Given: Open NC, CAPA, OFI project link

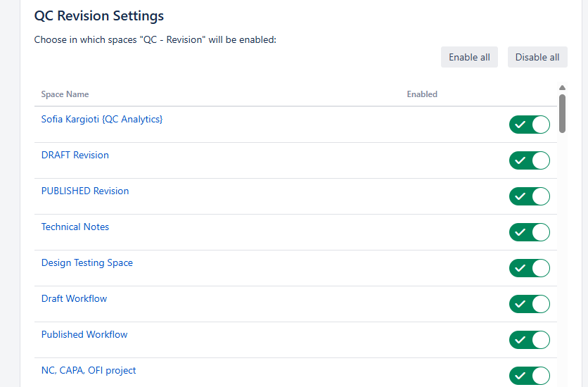Looking at the screenshot, I should (89, 371).
